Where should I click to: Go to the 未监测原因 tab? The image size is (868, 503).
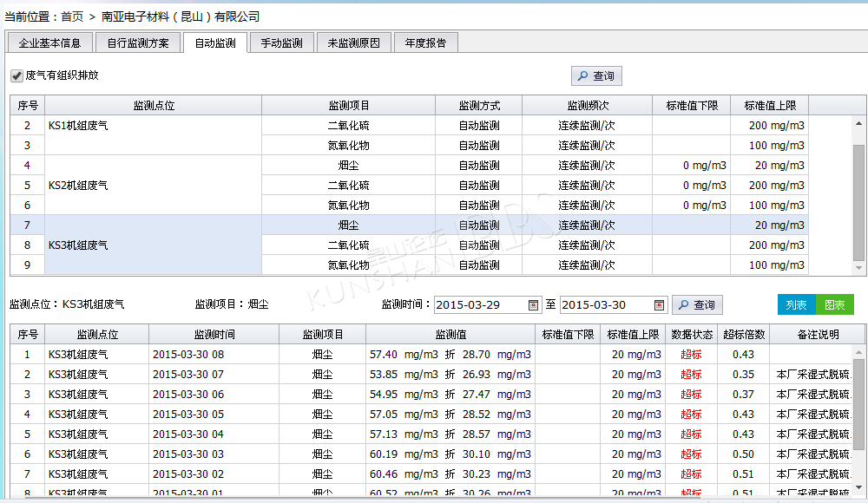click(x=354, y=42)
